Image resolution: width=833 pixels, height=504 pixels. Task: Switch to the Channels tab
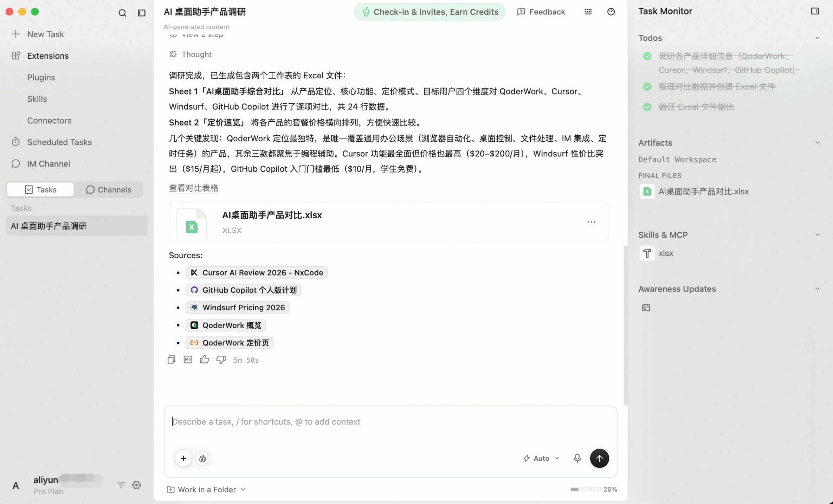coord(109,189)
